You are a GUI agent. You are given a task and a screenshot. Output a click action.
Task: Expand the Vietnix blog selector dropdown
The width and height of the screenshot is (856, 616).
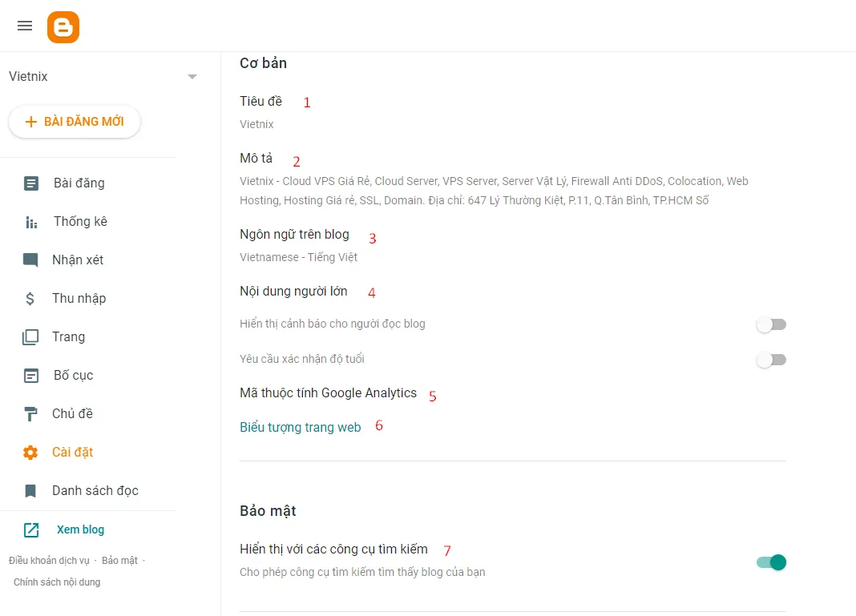click(192, 77)
